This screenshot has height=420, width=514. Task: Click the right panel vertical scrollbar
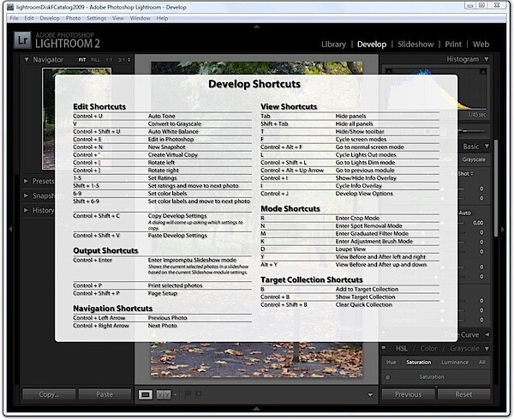(x=496, y=187)
